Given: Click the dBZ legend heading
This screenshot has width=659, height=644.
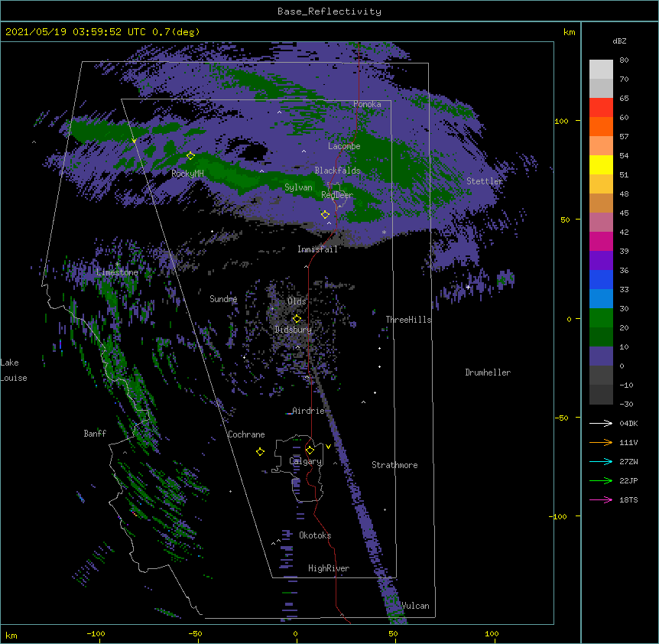Looking at the screenshot, I should point(619,41).
